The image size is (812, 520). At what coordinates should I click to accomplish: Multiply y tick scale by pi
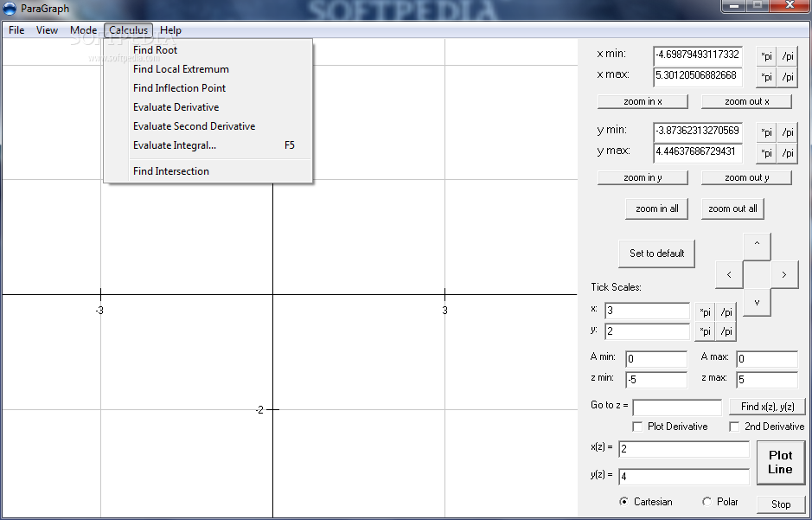(x=705, y=331)
